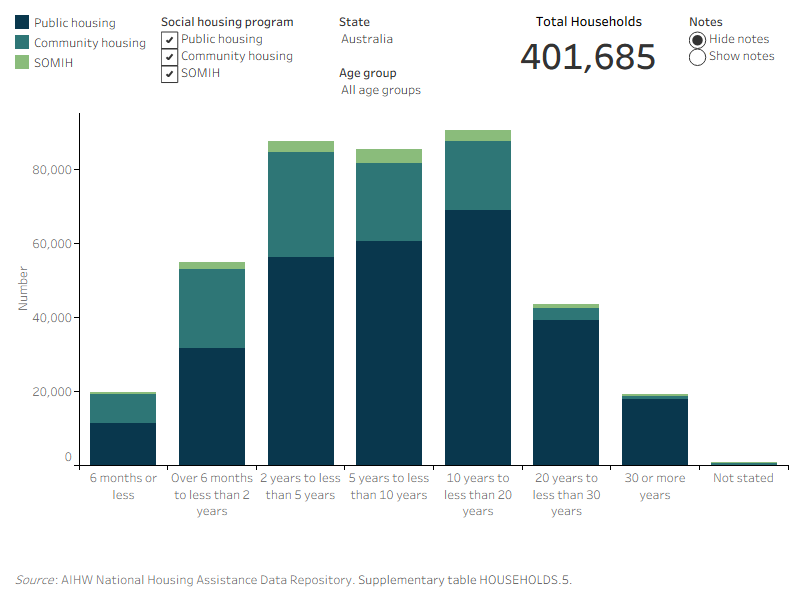Select Public housing segment for 10 to 20 years
Viewport: 800px width, 600px height.
coord(478,337)
